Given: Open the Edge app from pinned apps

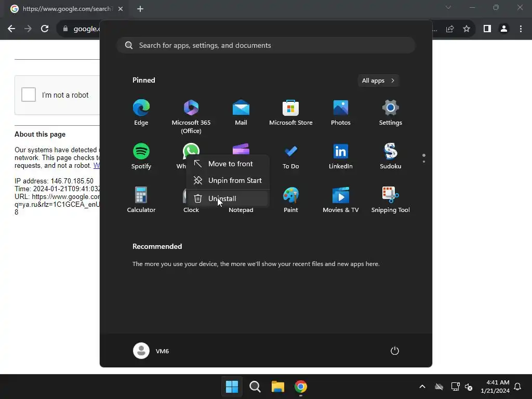Looking at the screenshot, I should coord(141,113).
